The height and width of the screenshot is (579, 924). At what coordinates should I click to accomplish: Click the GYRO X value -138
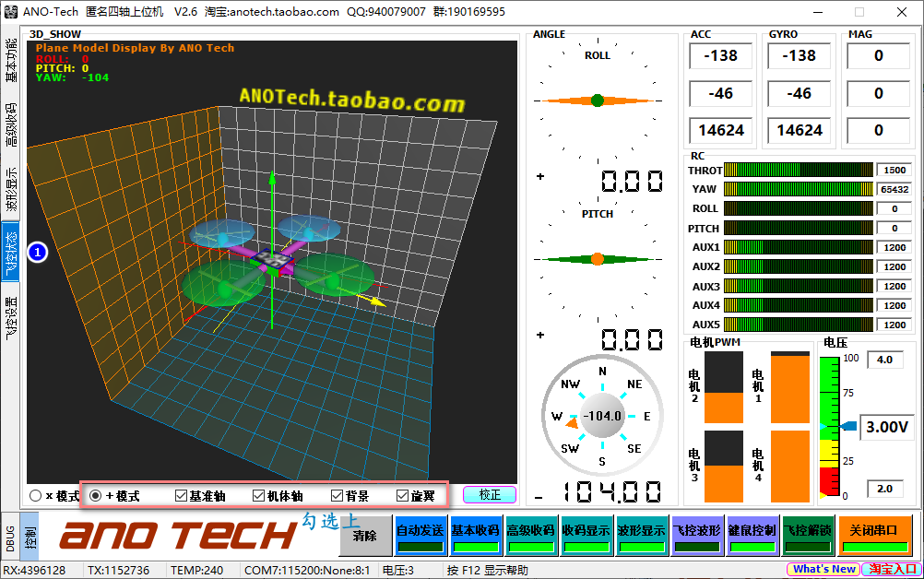(x=800, y=56)
